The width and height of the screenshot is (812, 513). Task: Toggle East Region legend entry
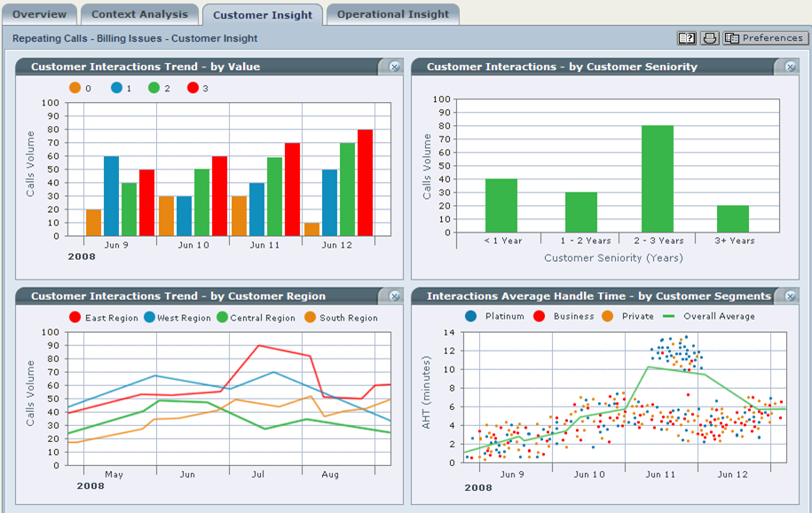tap(104, 318)
